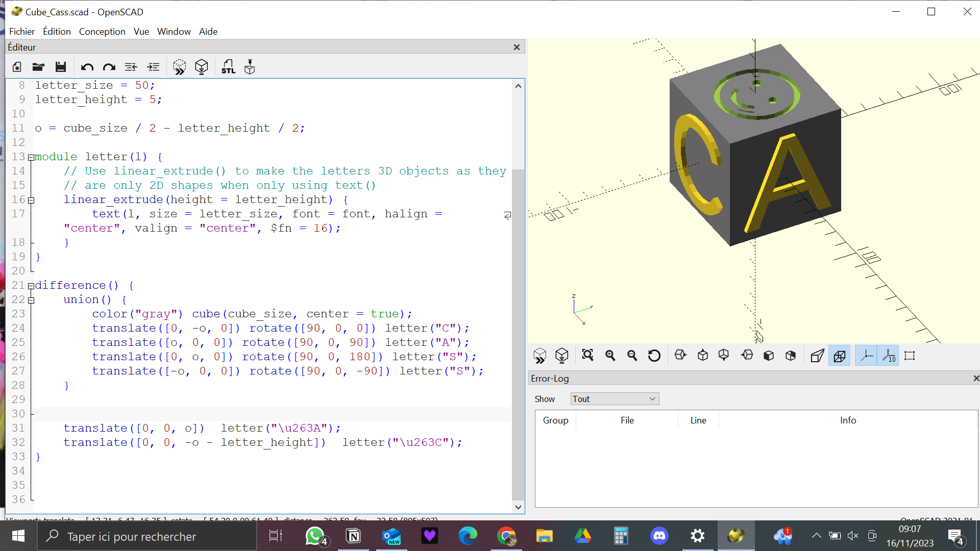980x551 pixels.
Task: Open the Show filter dropdown set to Tout
Action: (x=615, y=399)
